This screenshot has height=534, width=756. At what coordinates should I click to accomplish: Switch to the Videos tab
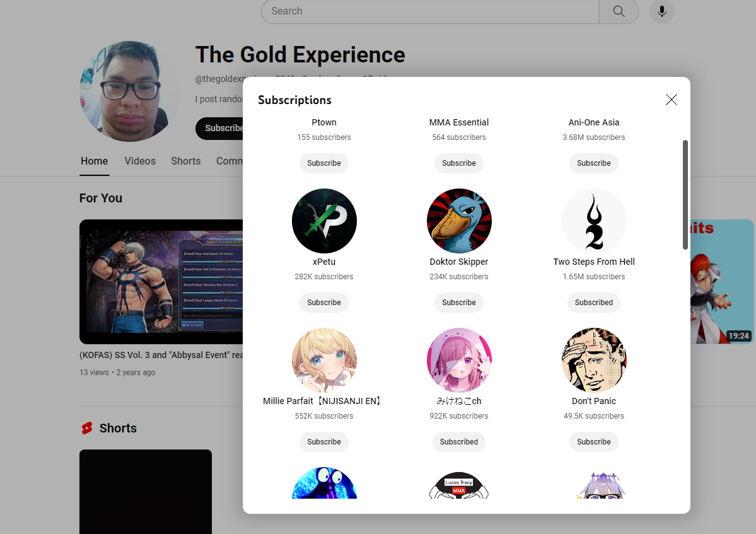pos(140,161)
